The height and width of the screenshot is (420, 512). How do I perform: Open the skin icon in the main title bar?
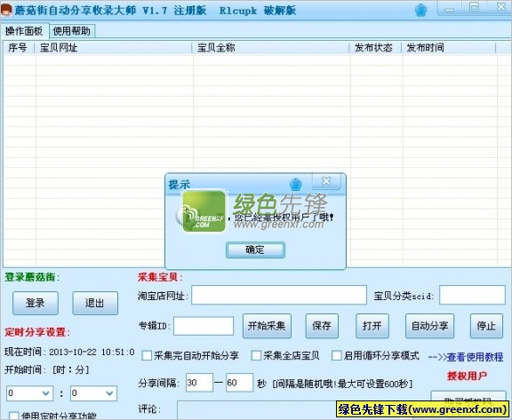(x=421, y=11)
